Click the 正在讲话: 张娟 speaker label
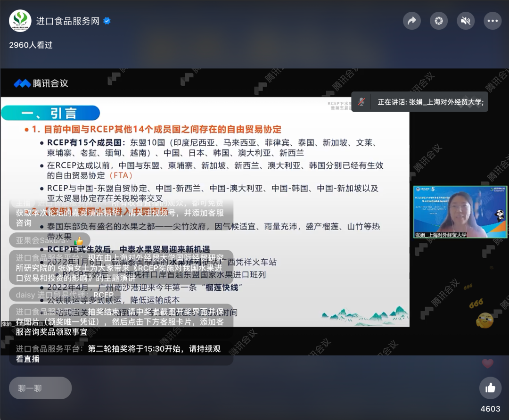509x420 pixels. point(430,102)
